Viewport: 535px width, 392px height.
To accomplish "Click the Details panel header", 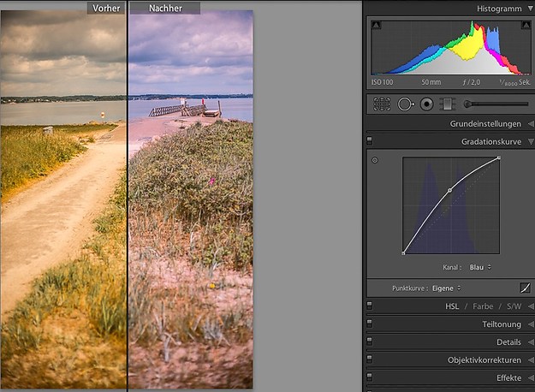I will click(508, 342).
